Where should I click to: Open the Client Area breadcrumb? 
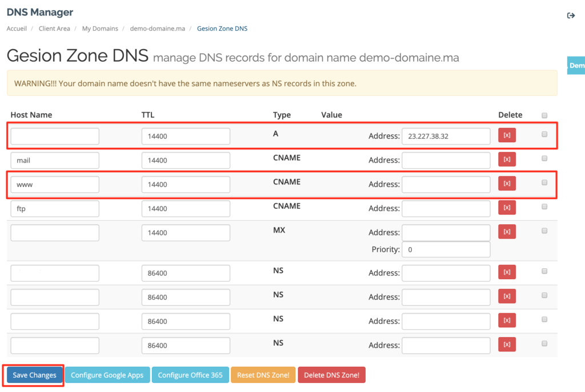[54, 29]
